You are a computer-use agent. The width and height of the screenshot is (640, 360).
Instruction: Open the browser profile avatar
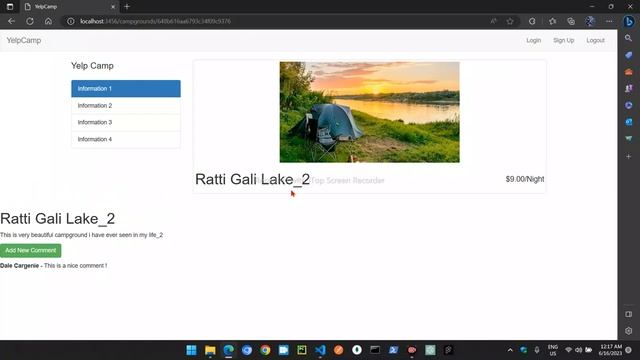click(x=590, y=21)
